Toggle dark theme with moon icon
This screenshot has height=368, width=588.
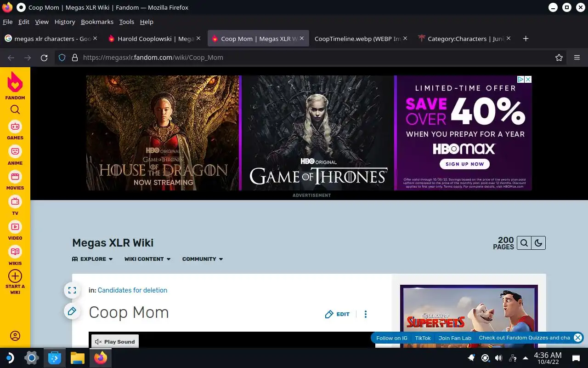pos(538,243)
